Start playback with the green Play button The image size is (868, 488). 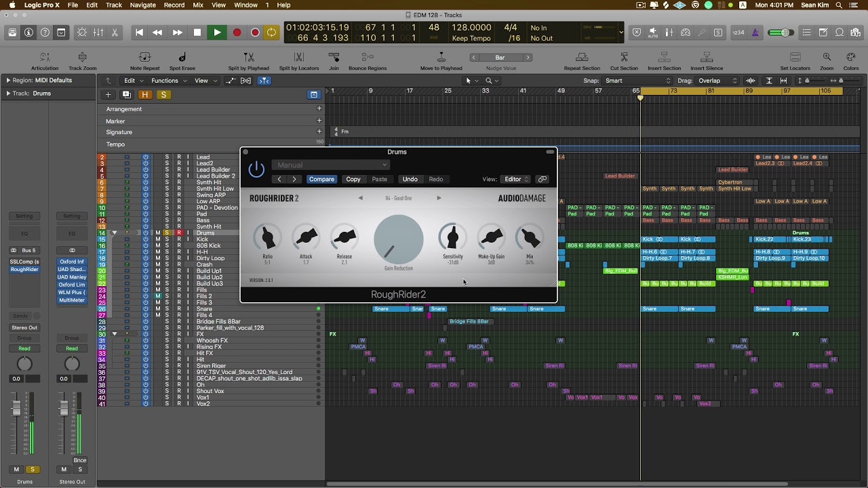click(x=217, y=33)
